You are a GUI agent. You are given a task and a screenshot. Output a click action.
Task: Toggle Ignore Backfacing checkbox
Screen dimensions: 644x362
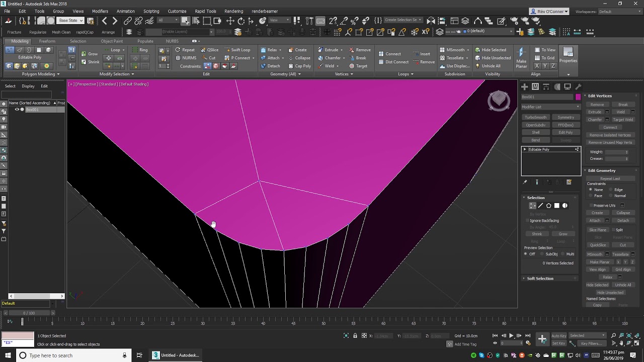pos(528,220)
